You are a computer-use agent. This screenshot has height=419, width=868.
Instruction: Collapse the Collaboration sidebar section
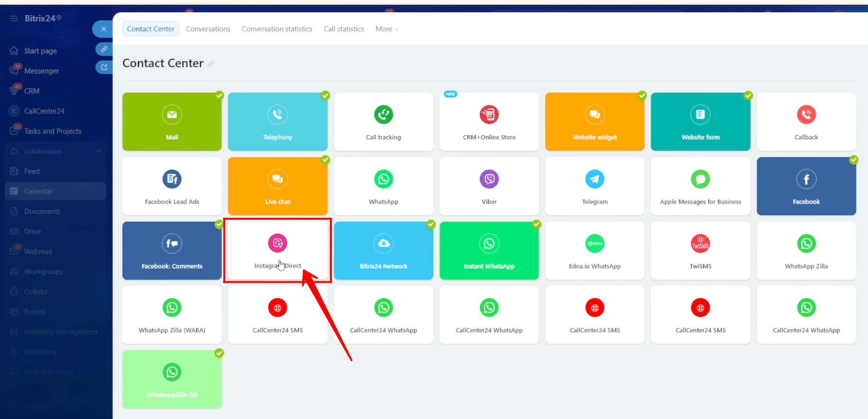[98, 151]
